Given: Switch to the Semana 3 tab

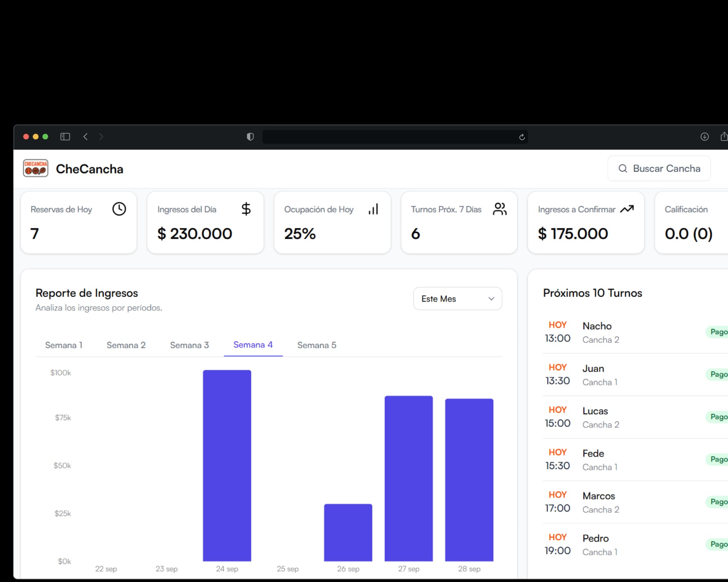Looking at the screenshot, I should point(189,345).
